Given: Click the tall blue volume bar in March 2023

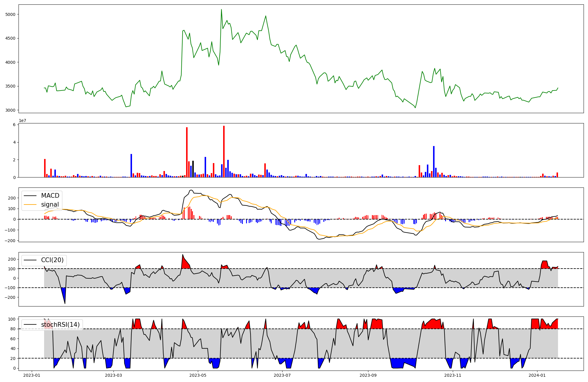Looking at the screenshot, I should click(131, 165).
